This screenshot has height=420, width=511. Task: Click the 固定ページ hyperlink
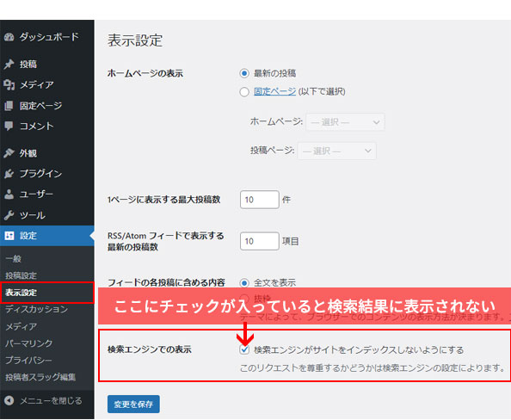pyautogui.click(x=274, y=91)
